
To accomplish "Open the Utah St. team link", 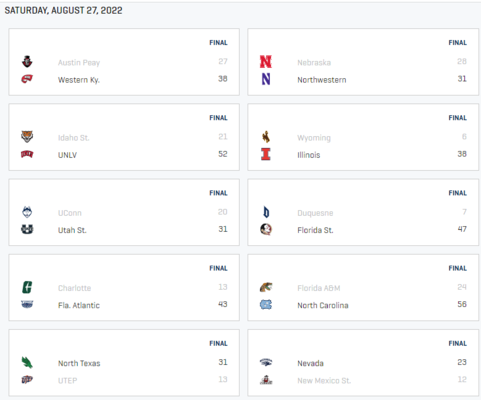I will pos(72,230).
